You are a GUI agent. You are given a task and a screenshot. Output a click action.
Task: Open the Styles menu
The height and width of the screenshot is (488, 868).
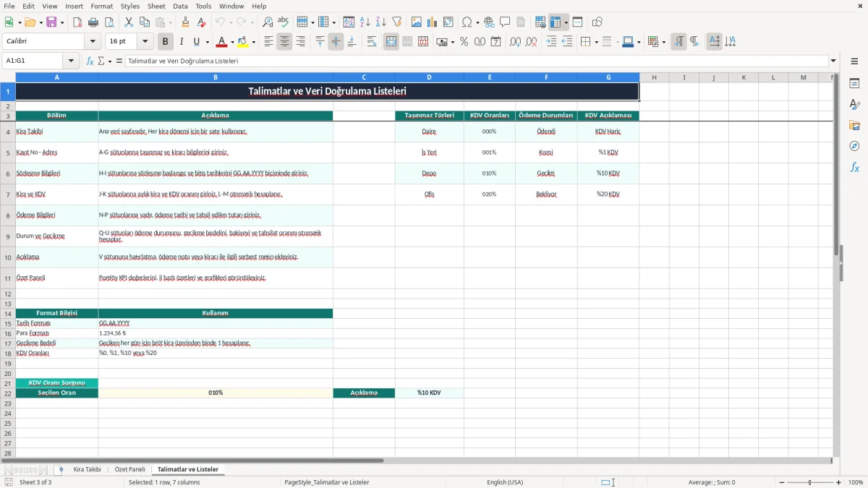130,6
